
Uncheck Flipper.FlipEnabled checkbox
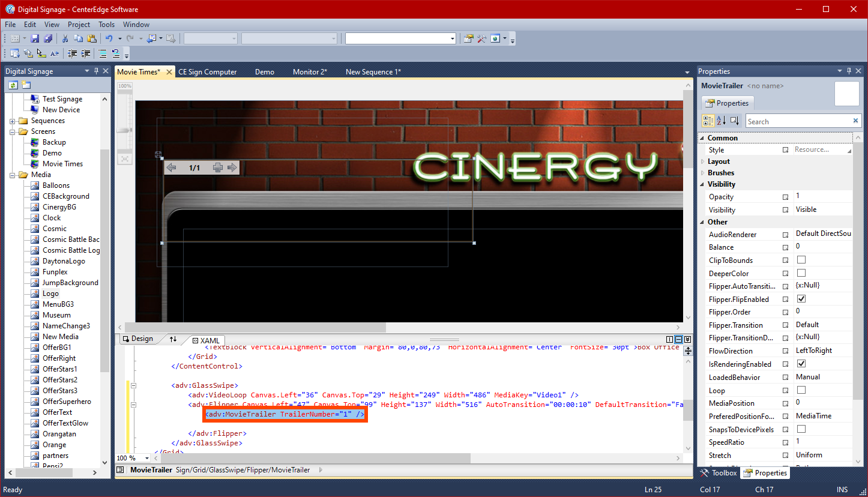[801, 299]
